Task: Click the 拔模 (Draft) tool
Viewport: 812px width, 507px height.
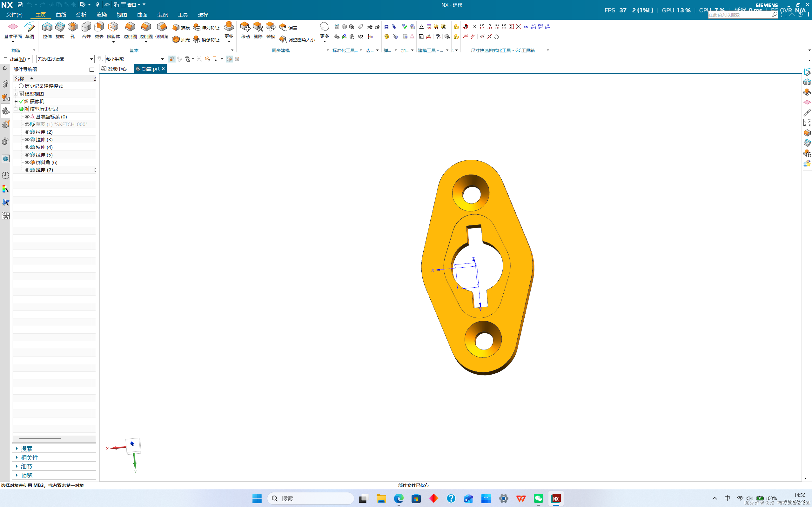Action: pos(181,27)
